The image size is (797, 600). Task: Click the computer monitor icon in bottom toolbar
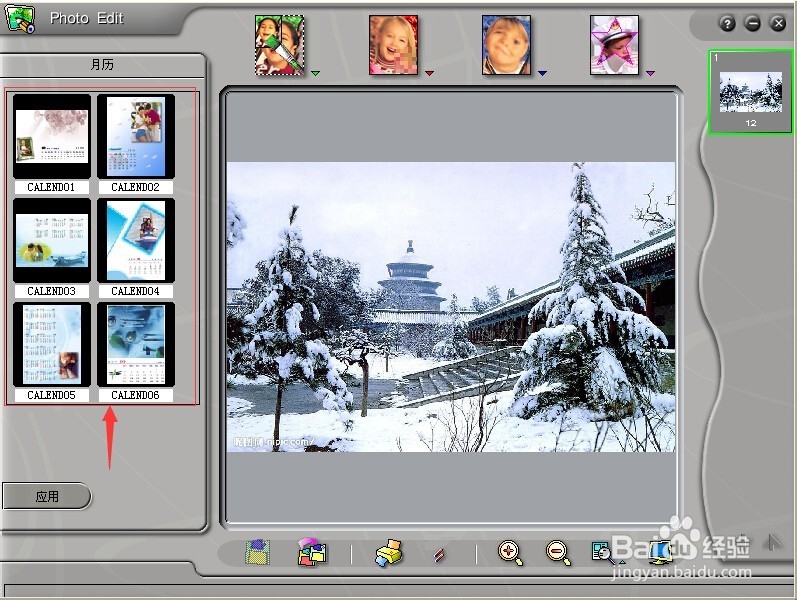[661, 553]
